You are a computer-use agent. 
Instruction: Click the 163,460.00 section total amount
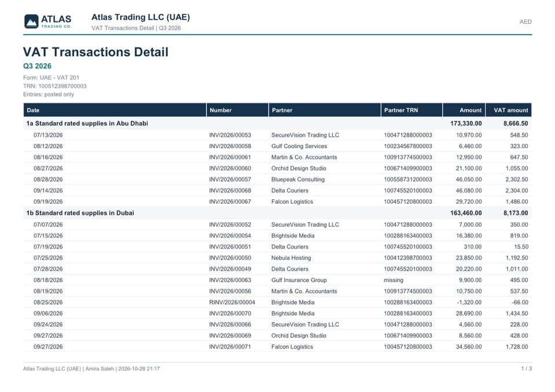466,213
